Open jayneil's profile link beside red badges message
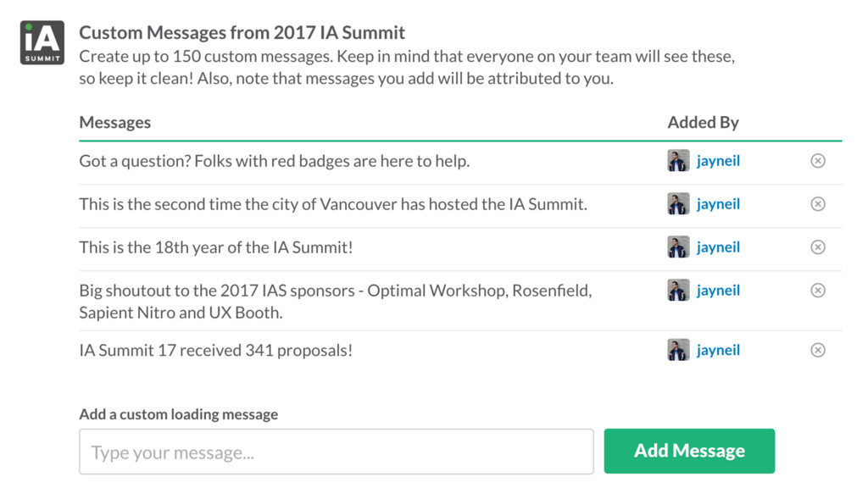Viewport: 868px width, 488px height. (718, 161)
